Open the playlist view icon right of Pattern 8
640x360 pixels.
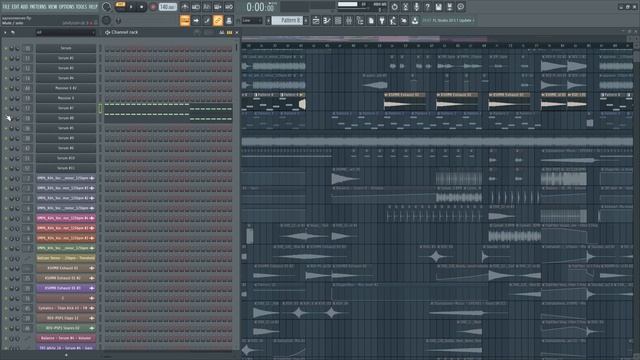pyautogui.click(x=316, y=20)
